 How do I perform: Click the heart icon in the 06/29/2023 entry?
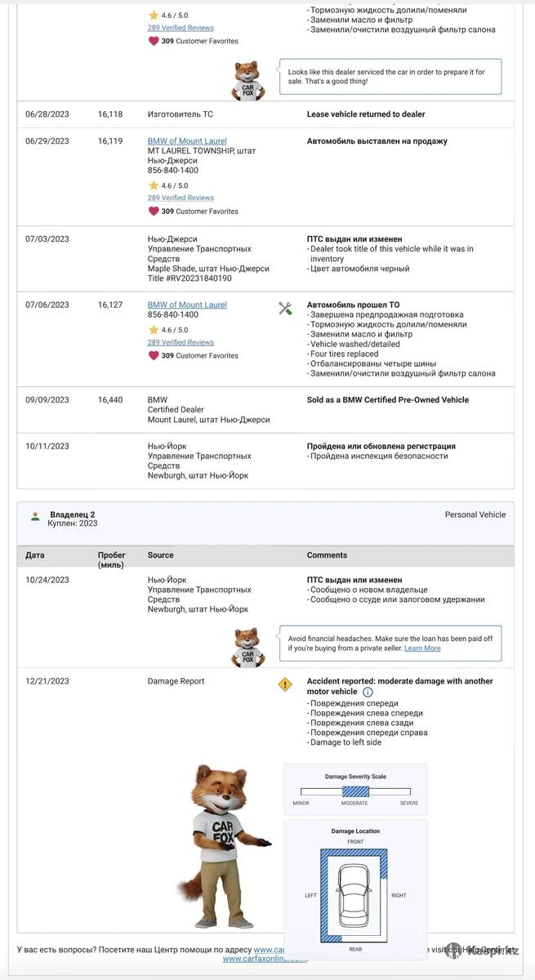(x=154, y=211)
